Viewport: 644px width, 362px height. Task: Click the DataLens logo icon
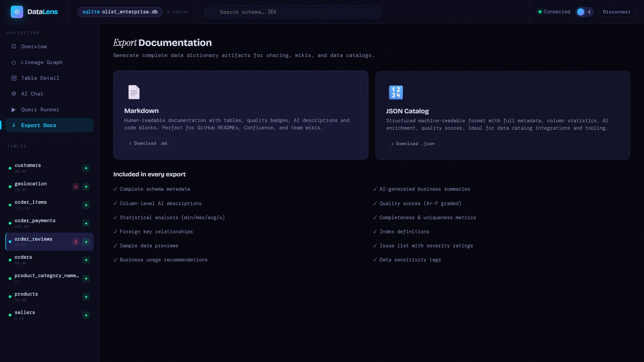point(17,12)
